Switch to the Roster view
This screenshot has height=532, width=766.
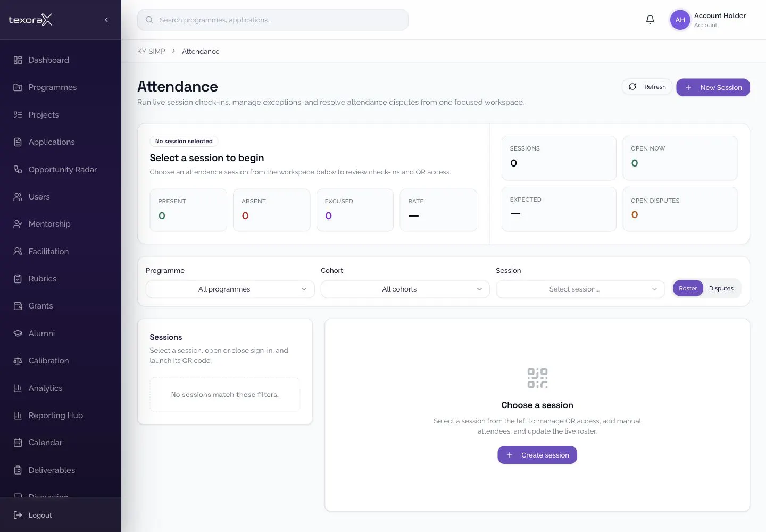688,288
